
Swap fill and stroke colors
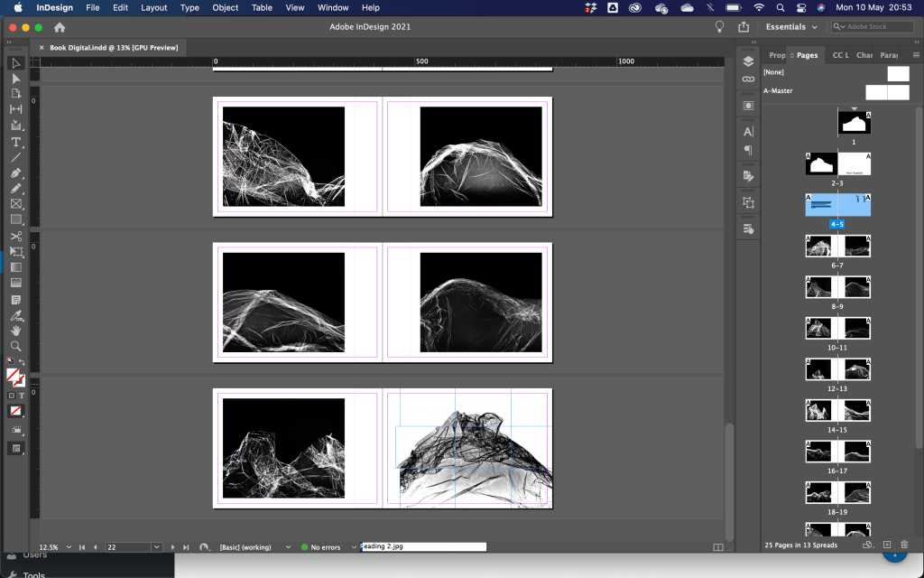pyautogui.click(x=23, y=363)
